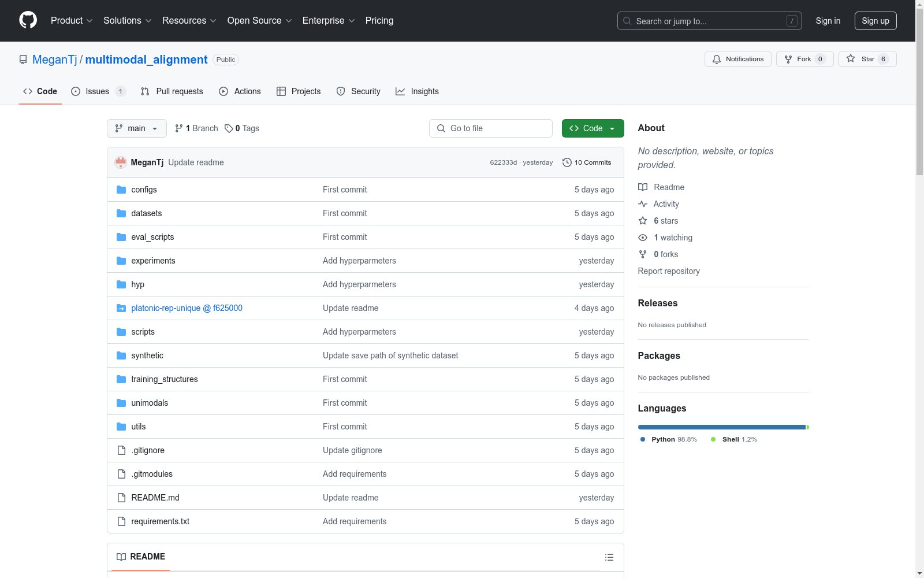Click the README.md file icon
Screen dimensions: 924x578
click(x=121, y=498)
